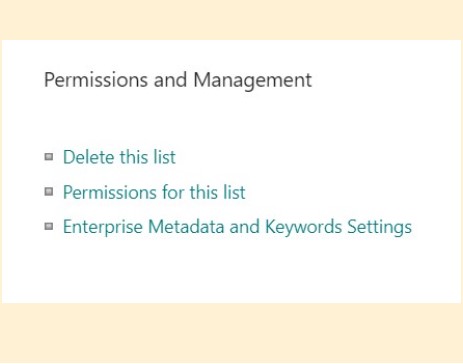The width and height of the screenshot is (463, 364).
Task: Click the bullet icon beside Permissions for this list
Action: point(49,192)
